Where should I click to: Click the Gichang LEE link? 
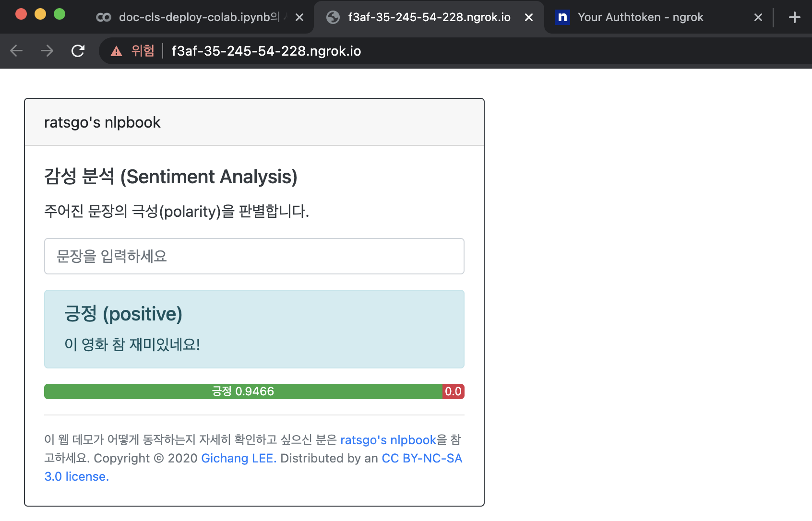tap(237, 458)
